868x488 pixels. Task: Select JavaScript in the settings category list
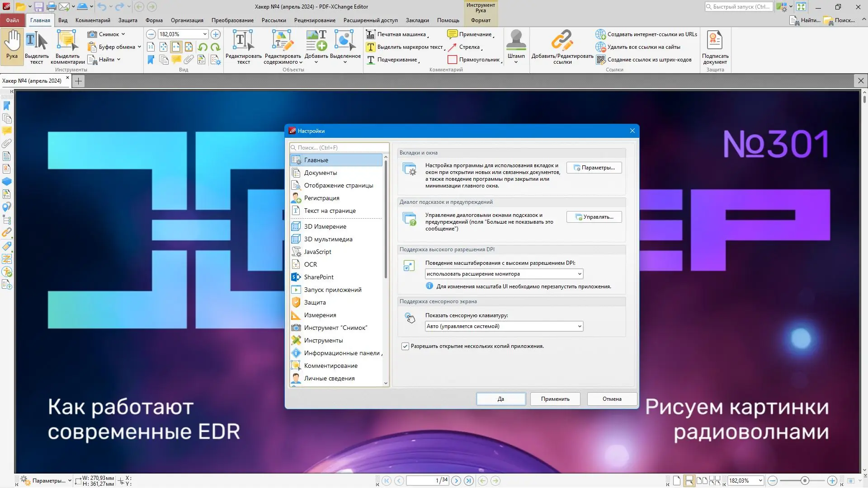317,252
